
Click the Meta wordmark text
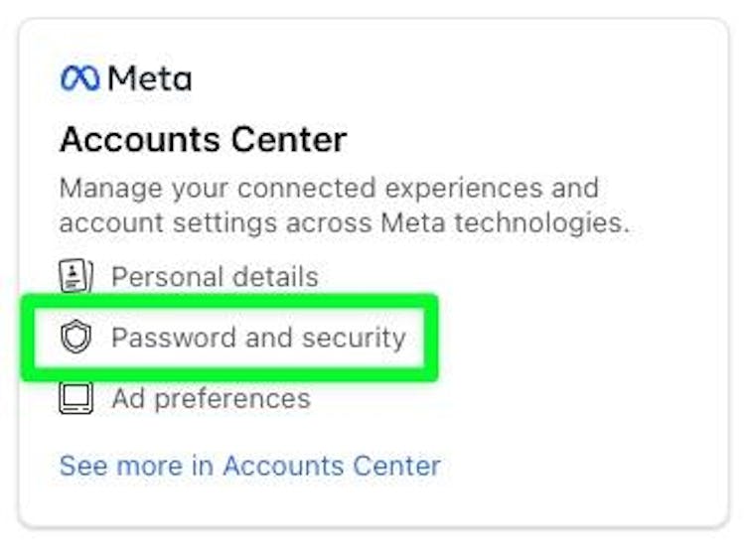pyautogui.click(x=150, y=78)
